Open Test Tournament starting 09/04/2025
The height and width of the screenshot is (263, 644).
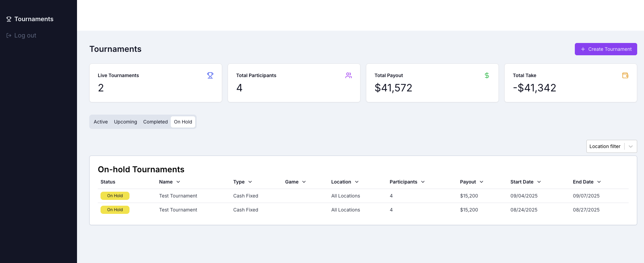(x=178, y=196)
